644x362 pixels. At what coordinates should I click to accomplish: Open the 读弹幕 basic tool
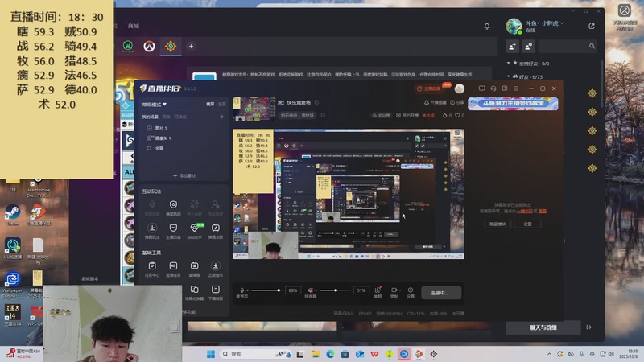point(195,269)
